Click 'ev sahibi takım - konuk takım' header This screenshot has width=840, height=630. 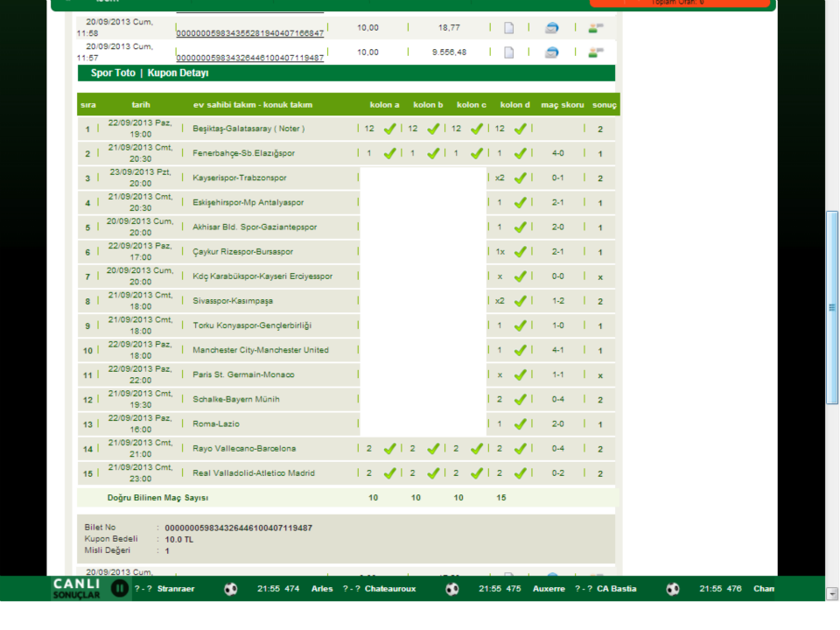click(x=253, y=105)
